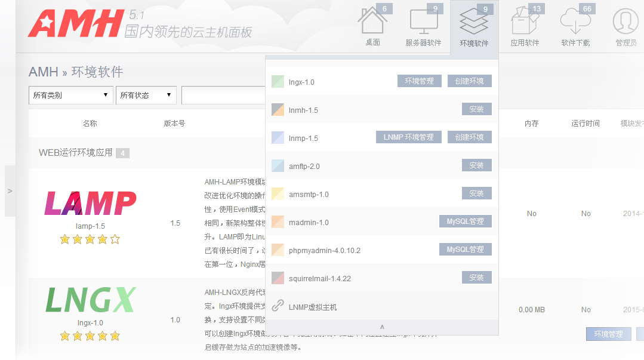The width and height of the screenshot is (644, 360).
Task: Click the 管理员 user icon
Action: point(625,24)
